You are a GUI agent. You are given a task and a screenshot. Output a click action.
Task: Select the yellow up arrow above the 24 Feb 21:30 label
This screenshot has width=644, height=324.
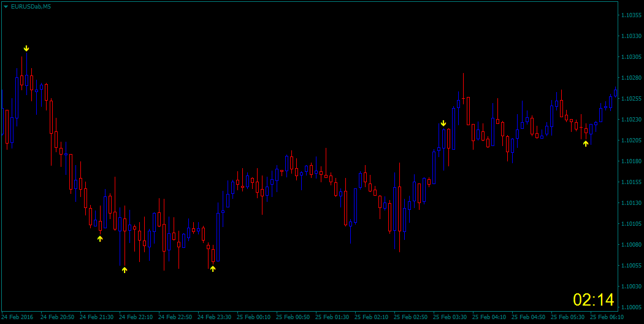tap(100, 238)
